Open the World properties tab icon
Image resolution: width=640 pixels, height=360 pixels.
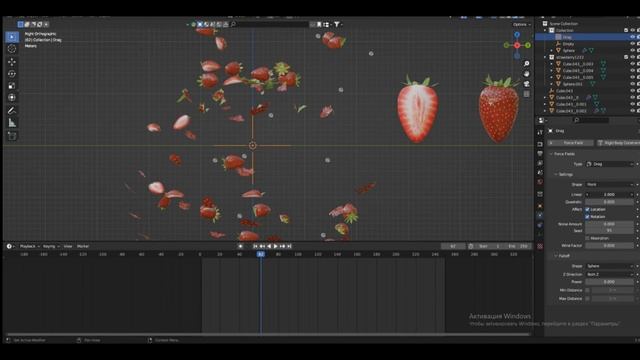point(540,182)
